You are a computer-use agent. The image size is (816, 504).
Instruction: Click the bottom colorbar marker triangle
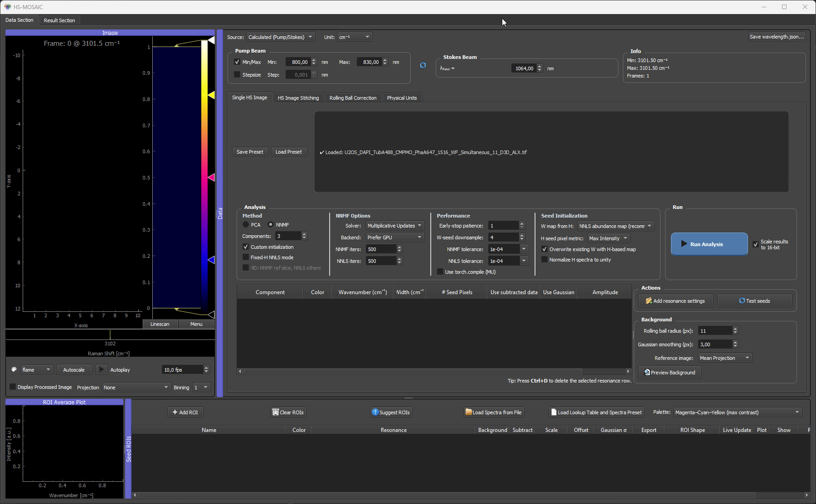tap(211, 314)
